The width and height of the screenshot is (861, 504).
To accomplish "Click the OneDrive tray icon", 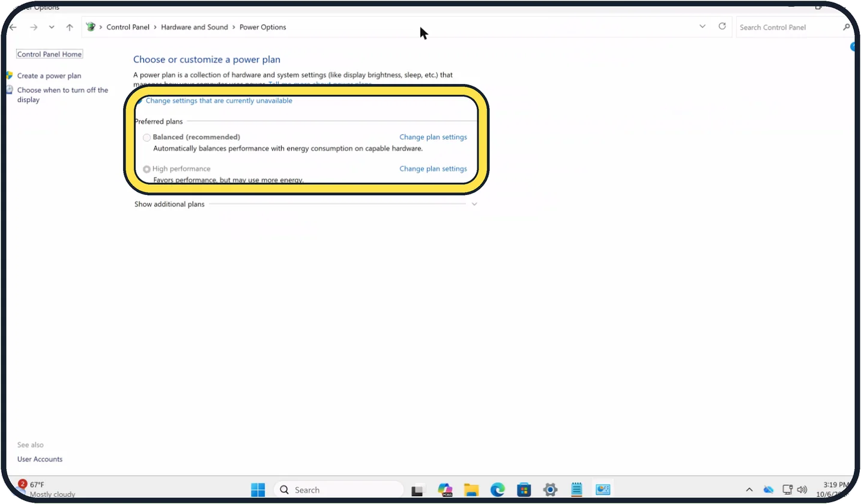I will 769,490.
